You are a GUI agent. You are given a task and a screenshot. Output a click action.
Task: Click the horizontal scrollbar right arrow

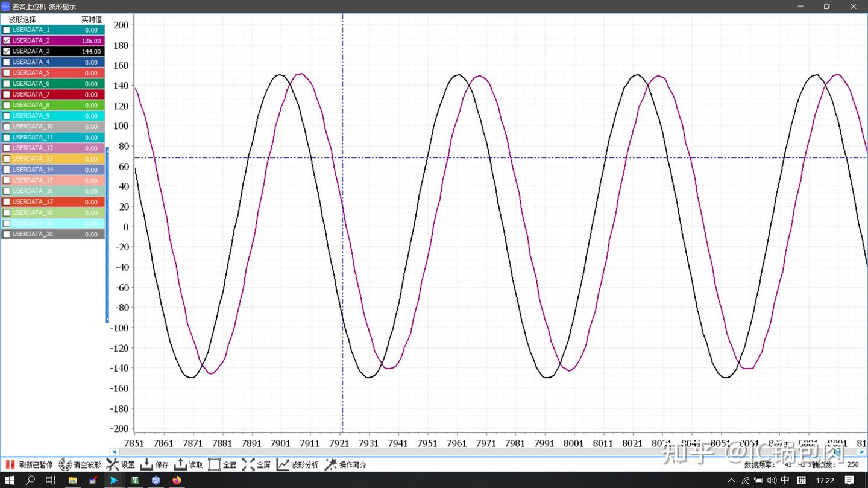click(x=862, y=452)
